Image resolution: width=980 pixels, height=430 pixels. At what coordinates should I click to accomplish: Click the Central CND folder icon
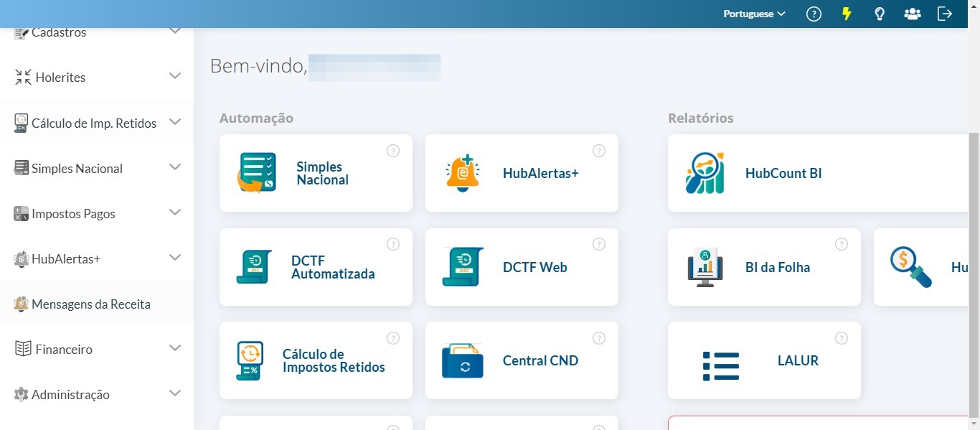462,360
